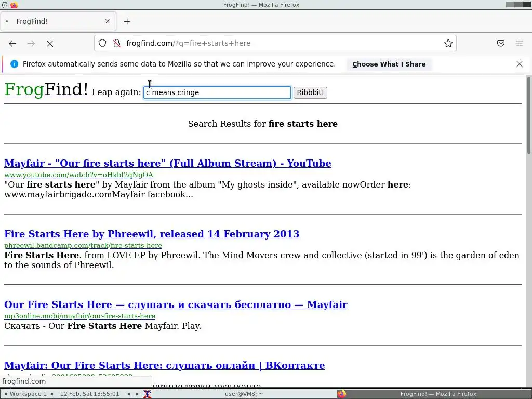532x399 pixels.
Task: Close the FrogFind! tab
Action: [x=108, y=21]
